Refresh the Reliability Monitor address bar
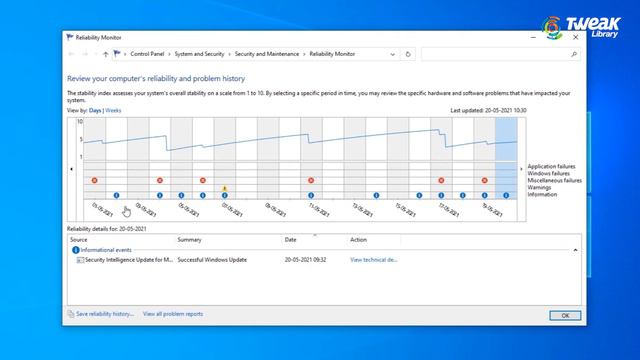This screenshot has height=360, width=640. click(408, 54)
